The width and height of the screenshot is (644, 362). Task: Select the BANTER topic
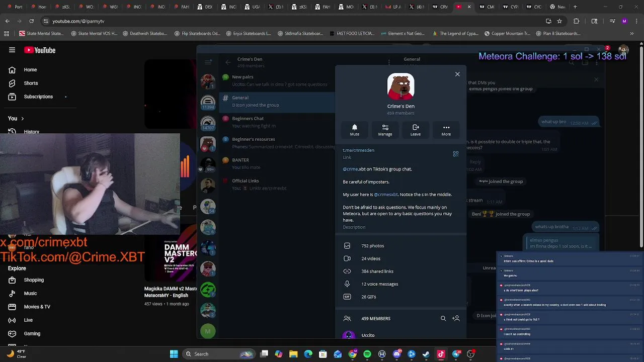click(x=277, y=163)
